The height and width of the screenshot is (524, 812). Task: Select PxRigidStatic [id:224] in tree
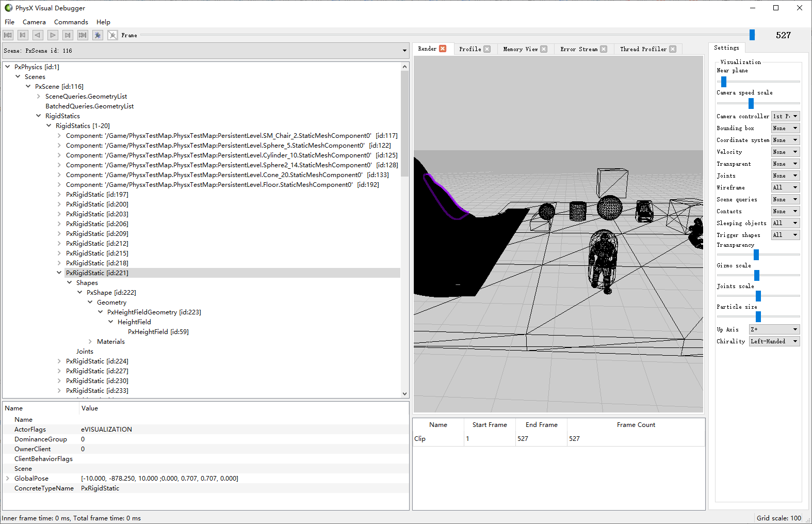click(97, 361)
